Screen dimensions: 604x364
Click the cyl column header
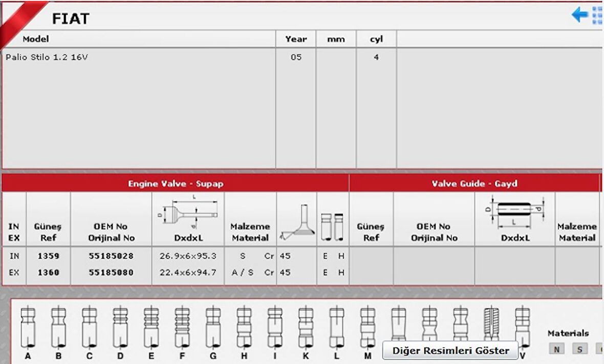pos(376,39)
